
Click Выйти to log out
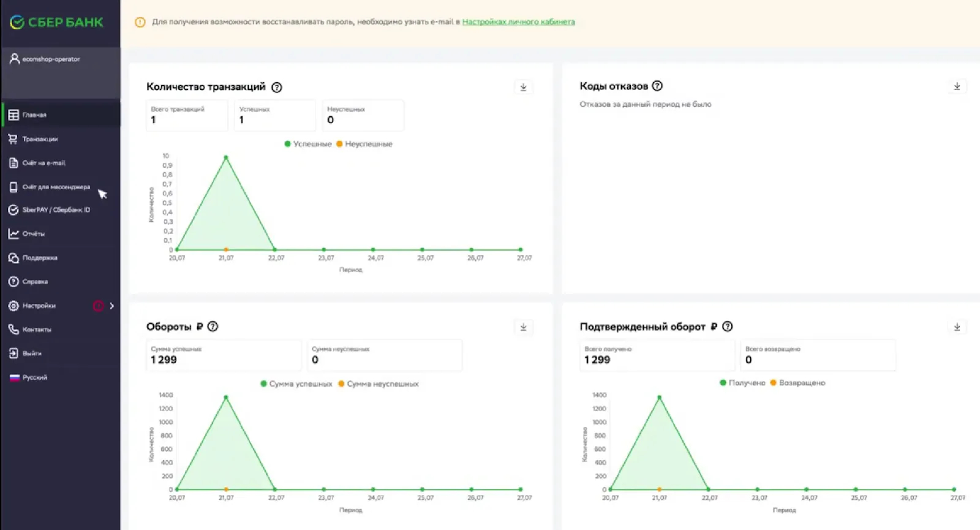[32, 354]
